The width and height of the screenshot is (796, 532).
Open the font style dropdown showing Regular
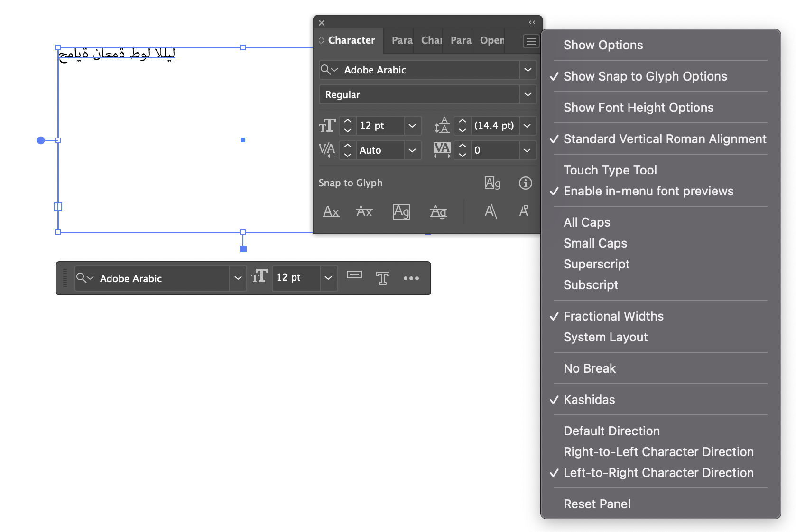click(x=527, y=94)
